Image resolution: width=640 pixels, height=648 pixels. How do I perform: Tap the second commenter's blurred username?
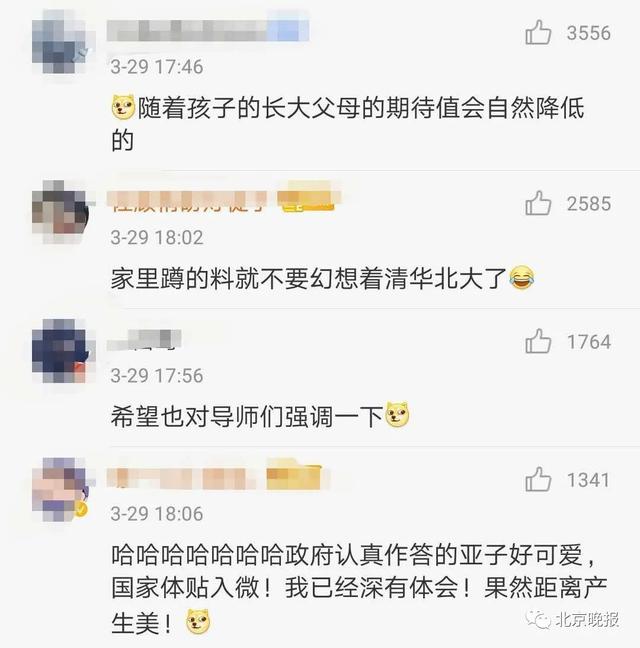tap(223, 197)
